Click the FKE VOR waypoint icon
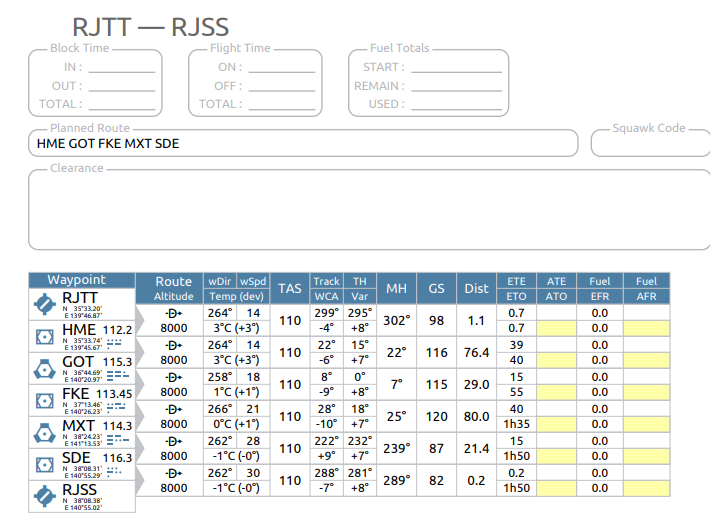 (45, 401)
